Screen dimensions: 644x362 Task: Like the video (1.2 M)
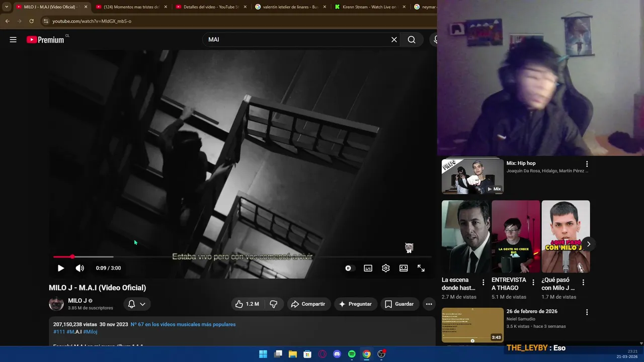tap(248, 304)
